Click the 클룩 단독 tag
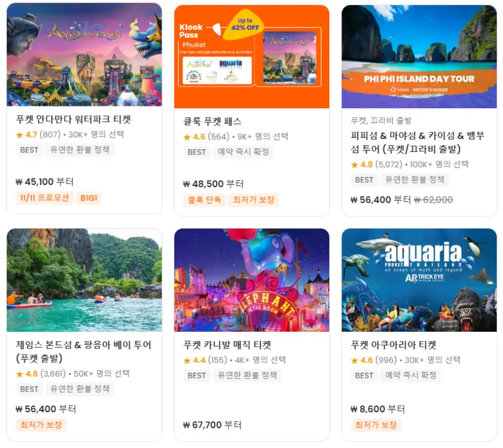This screenshot has height=448, width=503. pyautogui.click(x=205, y=200)
